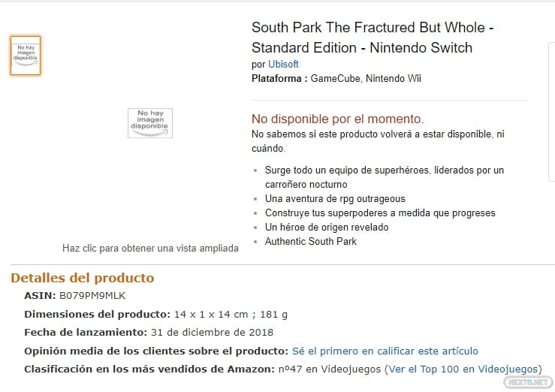Open "Sé el primero en calificar este artículo"
This screenshot has width=555, height=392.
pos(385,351)
